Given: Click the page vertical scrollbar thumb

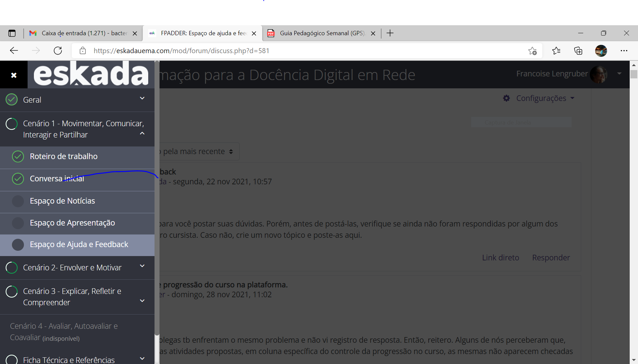Looking at the screenshot, I should (634, 74).
